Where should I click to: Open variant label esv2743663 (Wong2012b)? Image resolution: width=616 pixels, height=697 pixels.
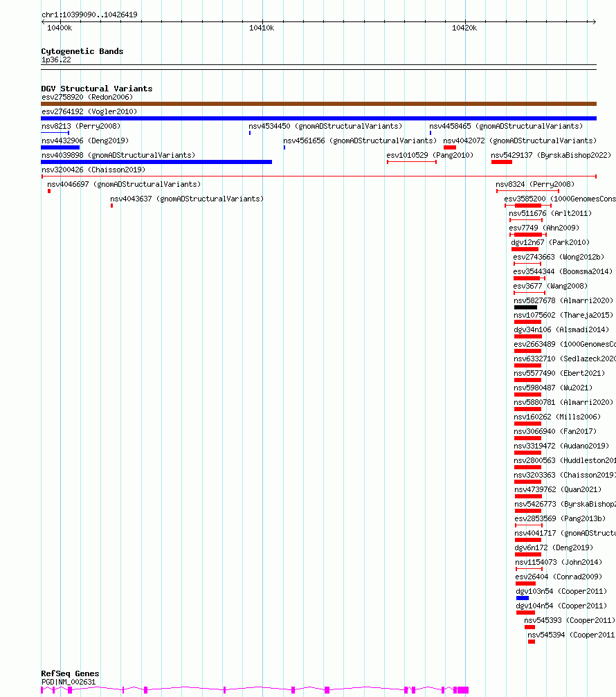click(x=559, y=257)
